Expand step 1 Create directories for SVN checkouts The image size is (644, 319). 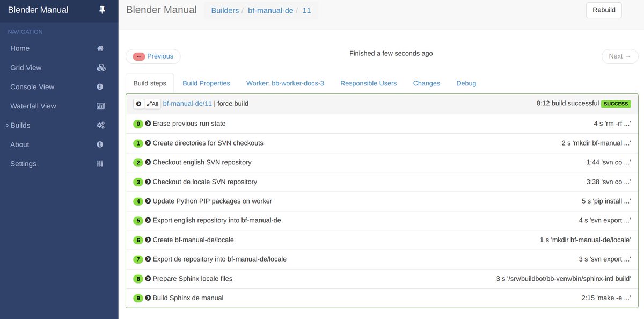(148, 143)
